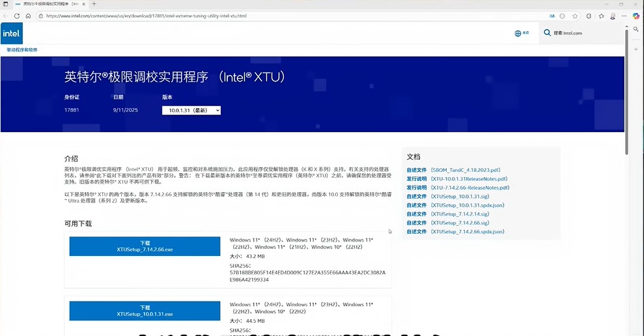Click the 可用下载 heading

[78, 224]
